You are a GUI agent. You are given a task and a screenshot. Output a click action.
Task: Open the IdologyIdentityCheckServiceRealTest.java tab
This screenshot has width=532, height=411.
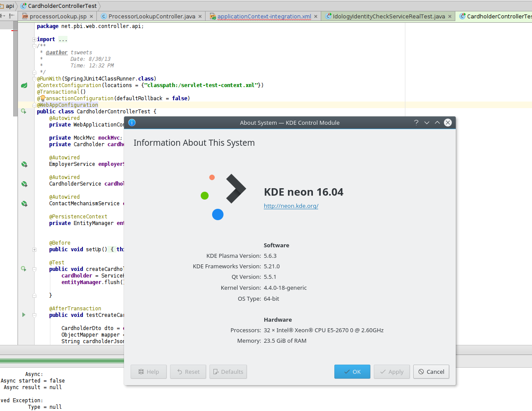click(x=389, y=16)
